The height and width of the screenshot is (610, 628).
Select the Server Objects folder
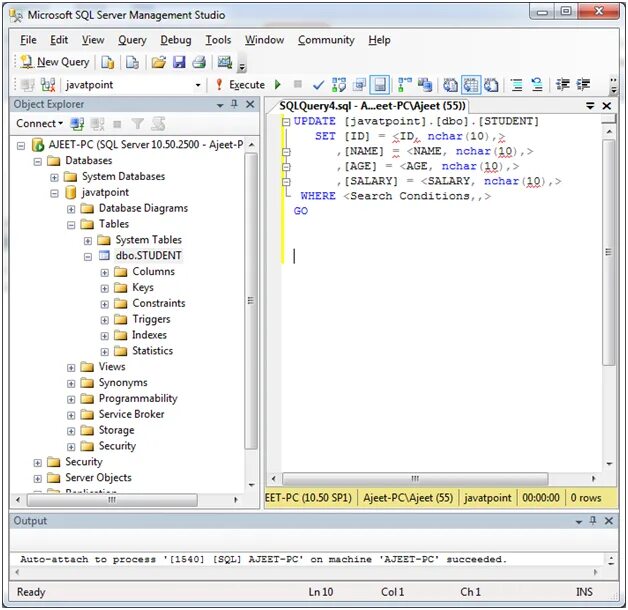(98, 477)
